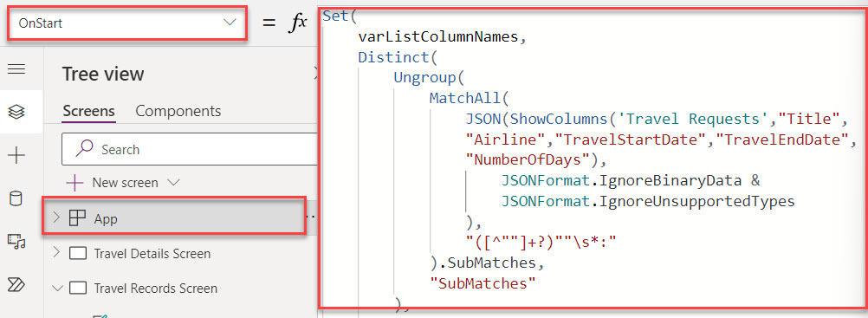Click the Insert plus icon in sidebar
868x318 pixels.
coord(16,156)
